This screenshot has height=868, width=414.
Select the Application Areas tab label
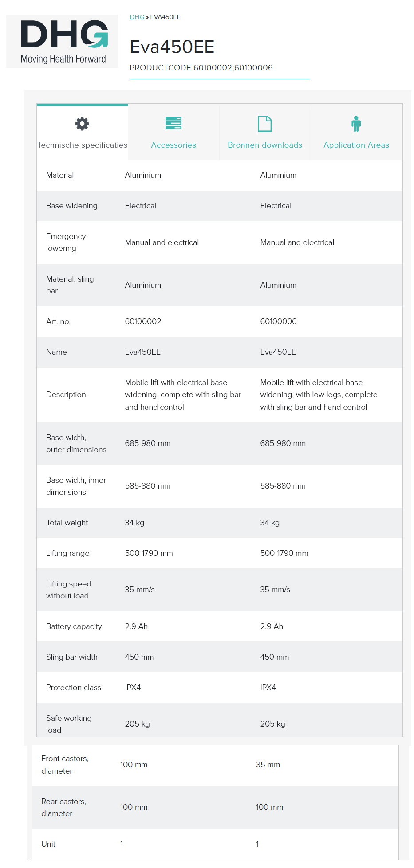(356, 145)
